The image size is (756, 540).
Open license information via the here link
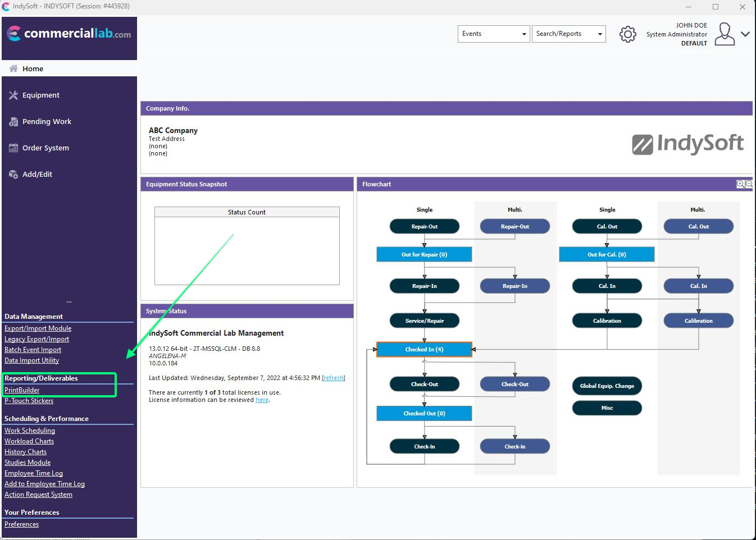coord(262,400)
